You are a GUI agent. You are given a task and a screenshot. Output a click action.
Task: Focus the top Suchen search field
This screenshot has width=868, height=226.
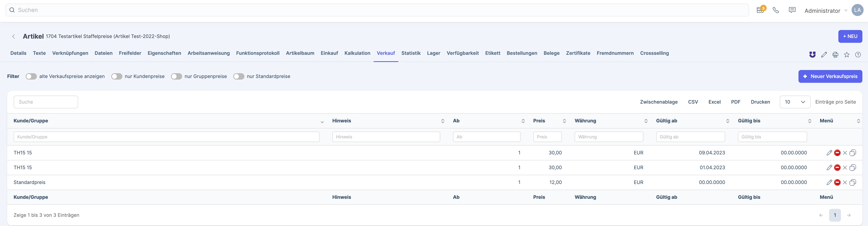377,10
